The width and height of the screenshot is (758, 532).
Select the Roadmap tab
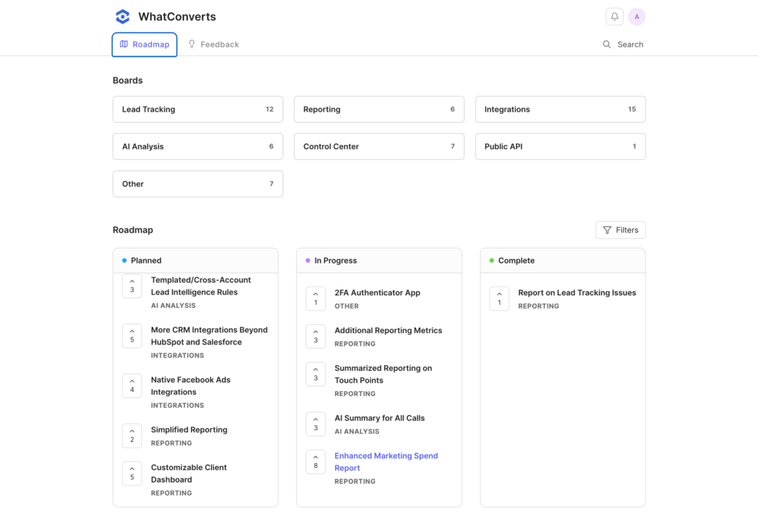click(144, 44)
